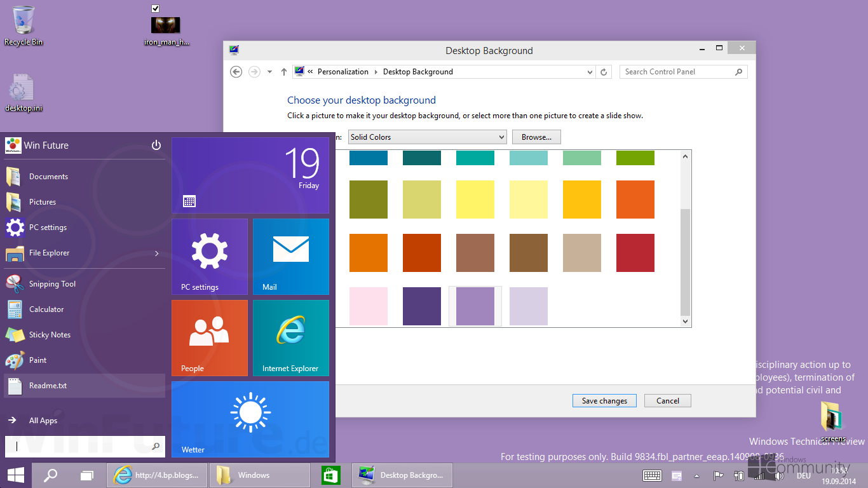Open the Solid Colors picture location dropdown

[427, 137]
